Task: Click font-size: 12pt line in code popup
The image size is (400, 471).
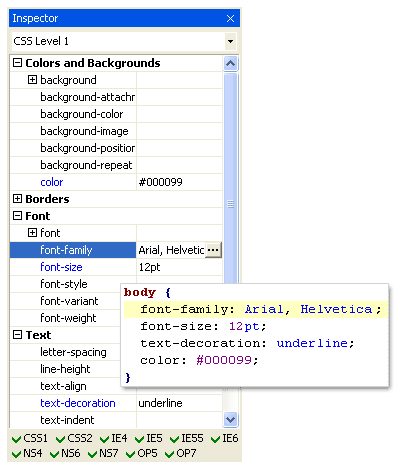Action: [203, 326]
